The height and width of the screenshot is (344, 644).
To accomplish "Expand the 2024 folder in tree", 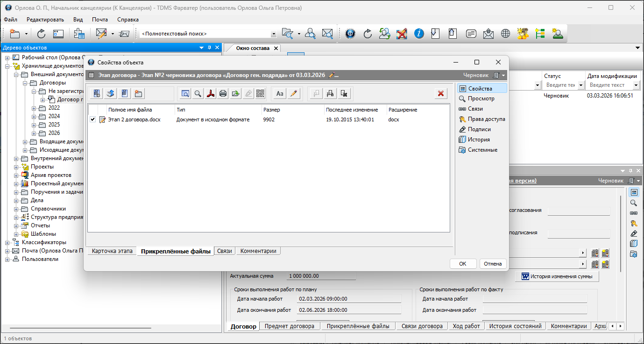I will click(x=34, y=116).
